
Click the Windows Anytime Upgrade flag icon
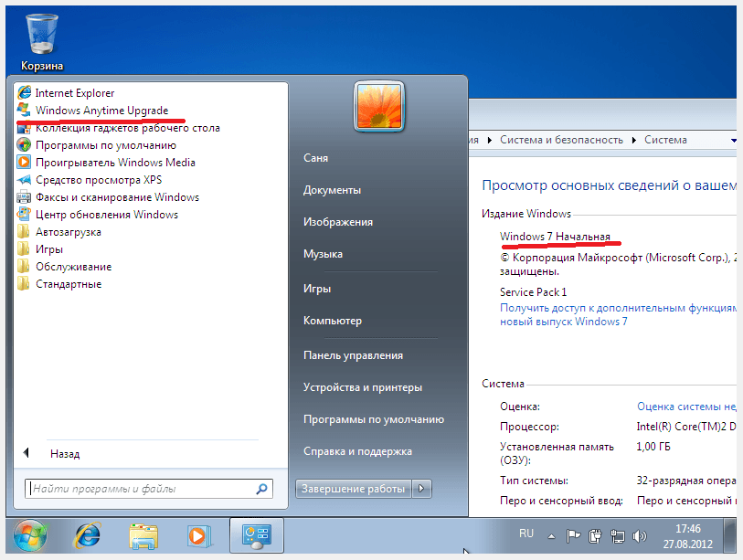click(x=24, y=110)
